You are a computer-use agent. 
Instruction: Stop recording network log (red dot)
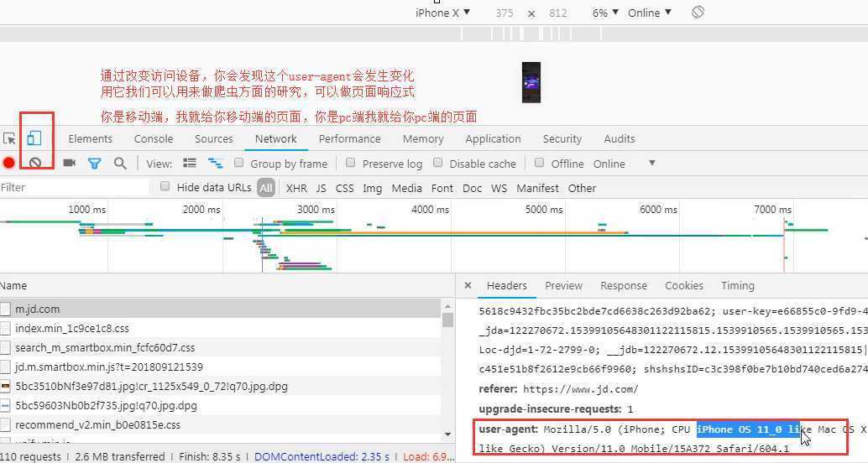(x=8, y=164)
